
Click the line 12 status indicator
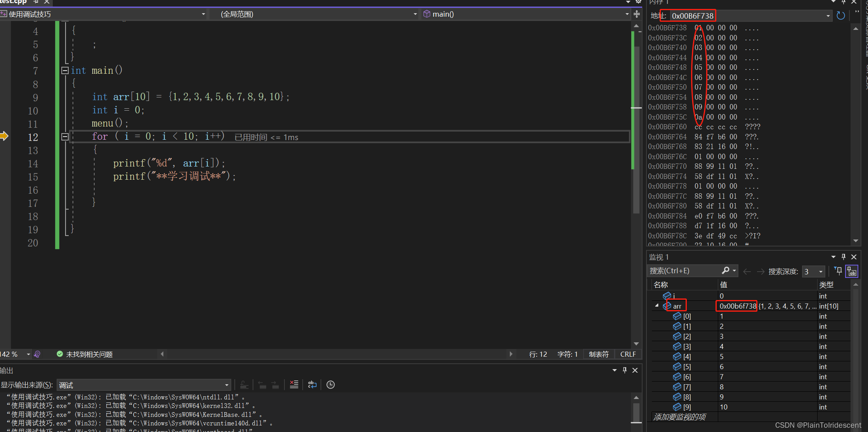click(x=538, y=354)
